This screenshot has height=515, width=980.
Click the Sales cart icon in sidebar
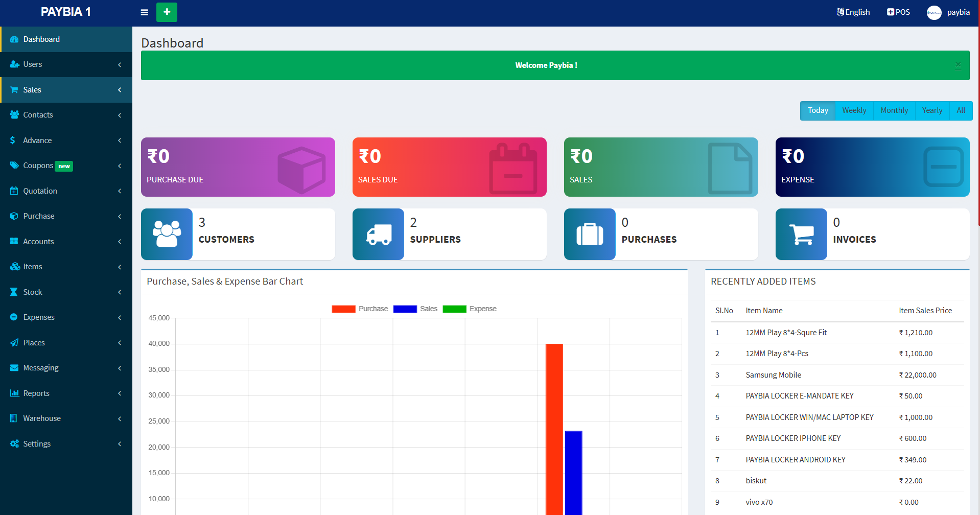coord(14,90)
